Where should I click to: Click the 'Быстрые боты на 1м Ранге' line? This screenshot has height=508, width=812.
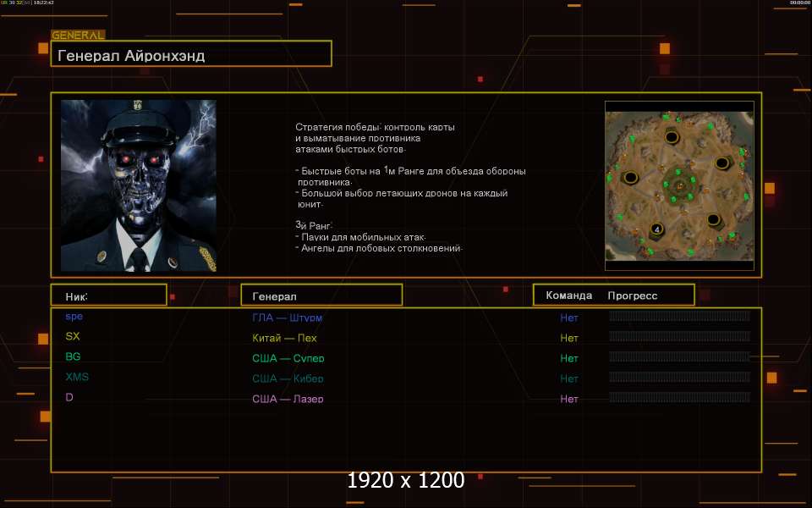(x=411, y=170)
